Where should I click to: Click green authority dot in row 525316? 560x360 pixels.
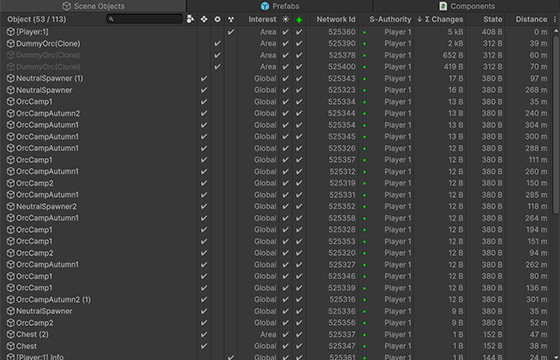pos(364,300)
